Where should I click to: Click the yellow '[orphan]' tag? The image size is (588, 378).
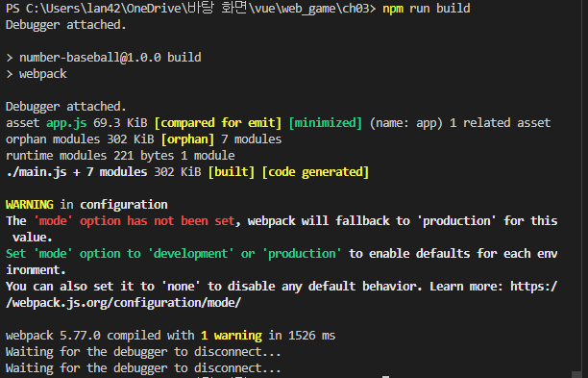pyautogui.click(x=187, y=139)
